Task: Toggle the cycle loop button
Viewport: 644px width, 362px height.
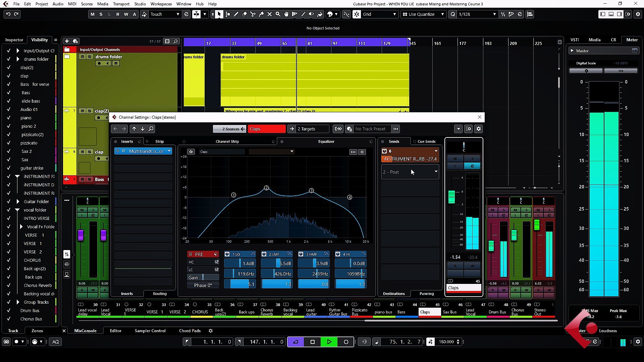Action: 296,342
